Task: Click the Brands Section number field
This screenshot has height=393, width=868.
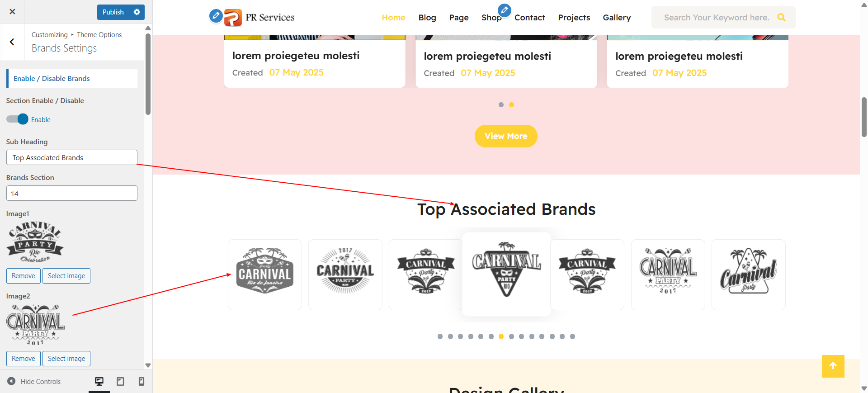Action: click(72, 193)
